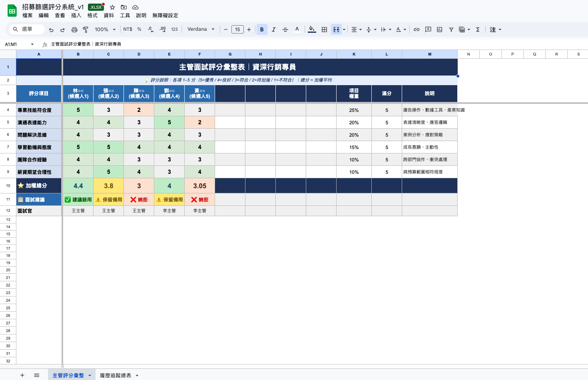Activate the paint format tool

[86, 30]
